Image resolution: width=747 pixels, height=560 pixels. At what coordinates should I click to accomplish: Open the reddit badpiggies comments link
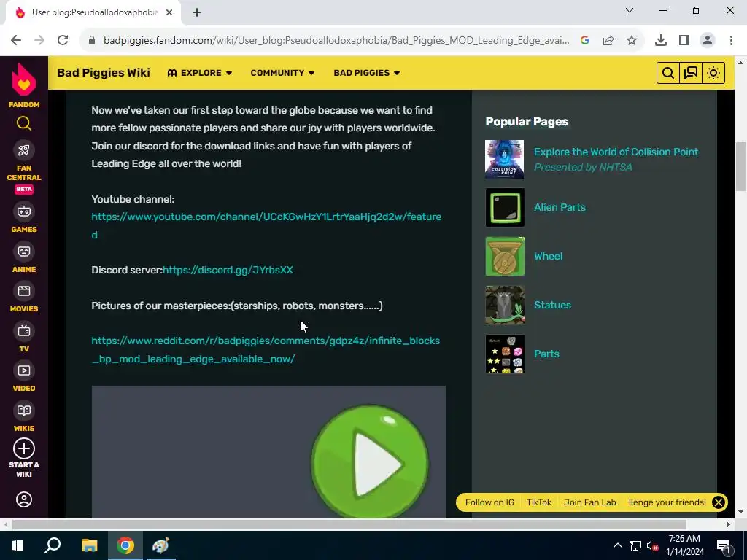coord(266,350)
